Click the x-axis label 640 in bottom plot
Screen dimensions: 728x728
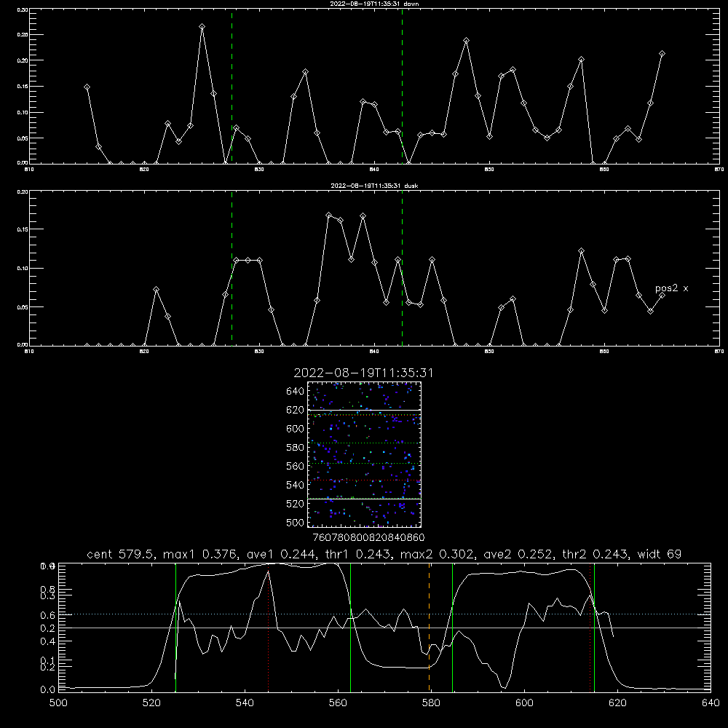[x=711, y=703]
